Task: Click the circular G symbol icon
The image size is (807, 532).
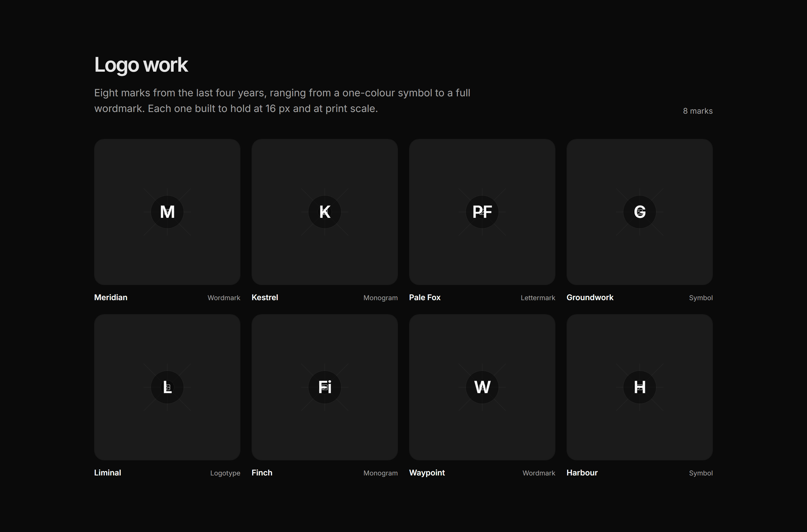Action: [640, 212]
